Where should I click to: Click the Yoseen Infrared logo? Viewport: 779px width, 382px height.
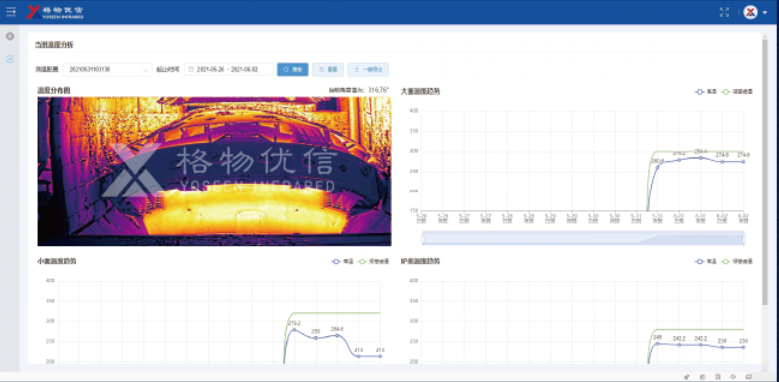tap(55, 12)
